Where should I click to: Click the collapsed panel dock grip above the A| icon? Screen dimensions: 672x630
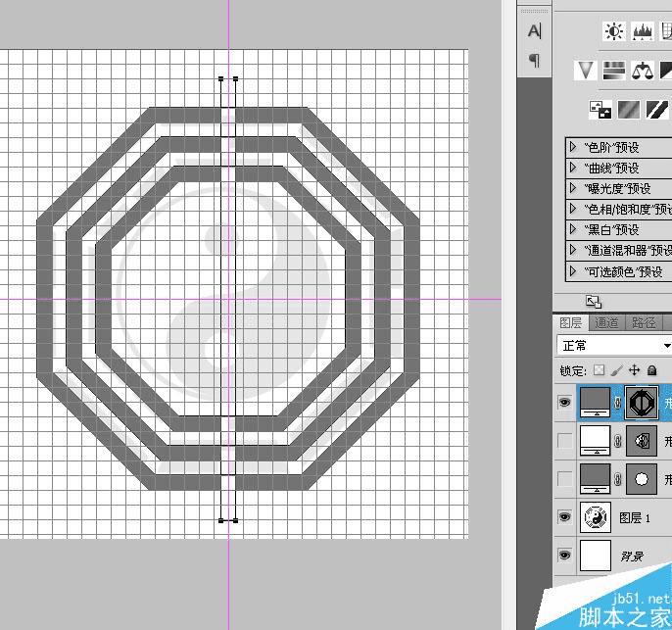pos(534,11)
